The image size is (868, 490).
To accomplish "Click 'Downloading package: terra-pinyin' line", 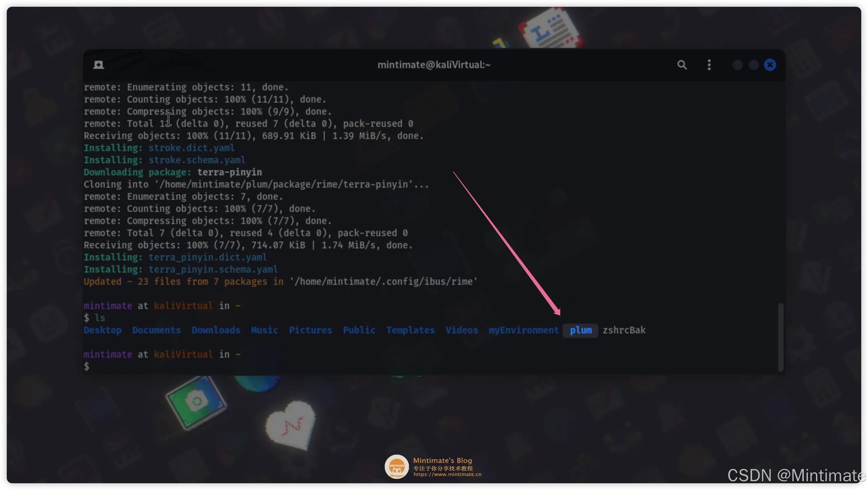I will tap(173, 172).
